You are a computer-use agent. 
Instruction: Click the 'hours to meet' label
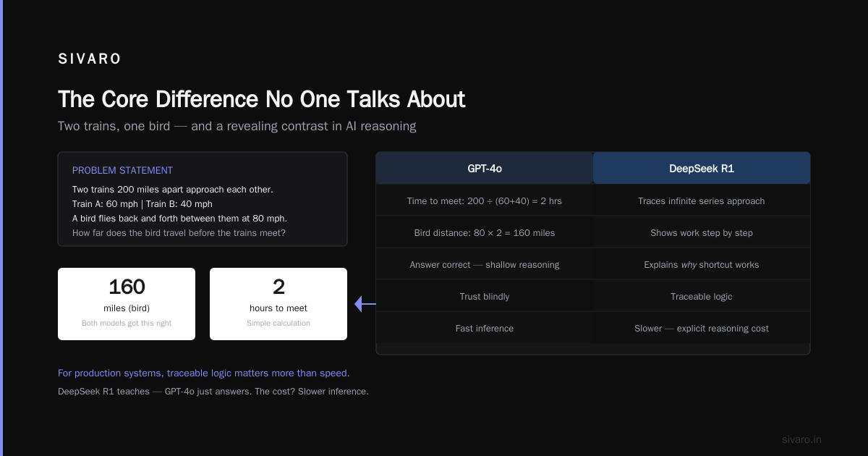[x=278, y=308]
